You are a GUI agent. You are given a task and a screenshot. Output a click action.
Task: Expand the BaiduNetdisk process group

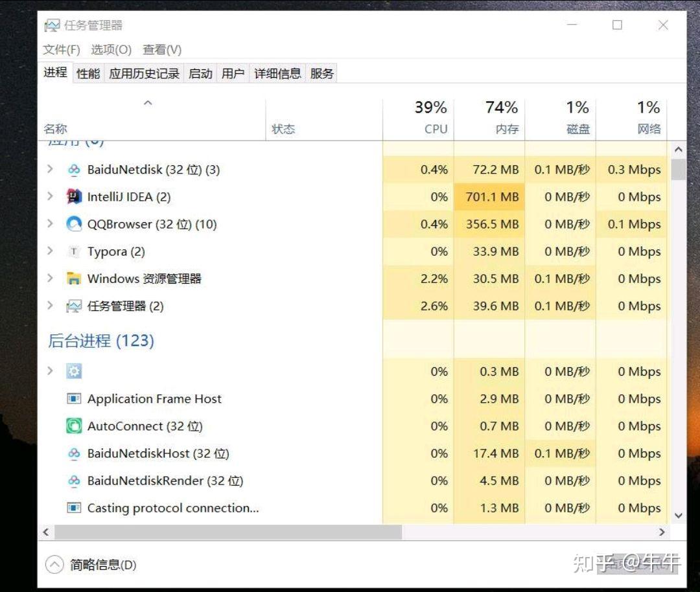tap(51, 170)
